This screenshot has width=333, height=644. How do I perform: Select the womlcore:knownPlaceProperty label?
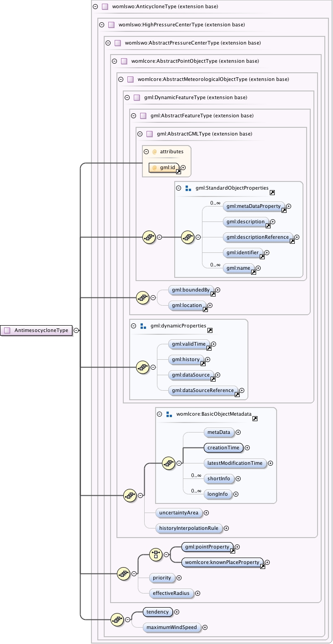222,562
